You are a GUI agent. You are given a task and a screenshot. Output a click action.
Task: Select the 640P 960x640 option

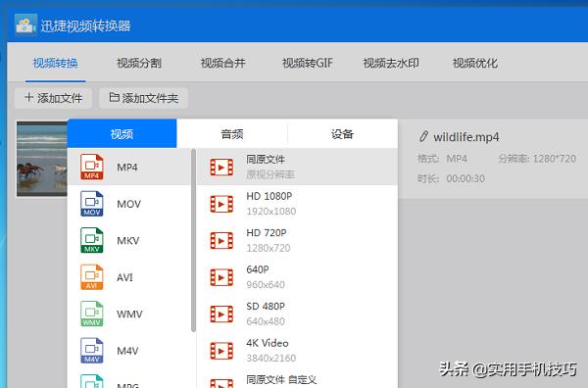pyautogui.click(x=297, y=277)
